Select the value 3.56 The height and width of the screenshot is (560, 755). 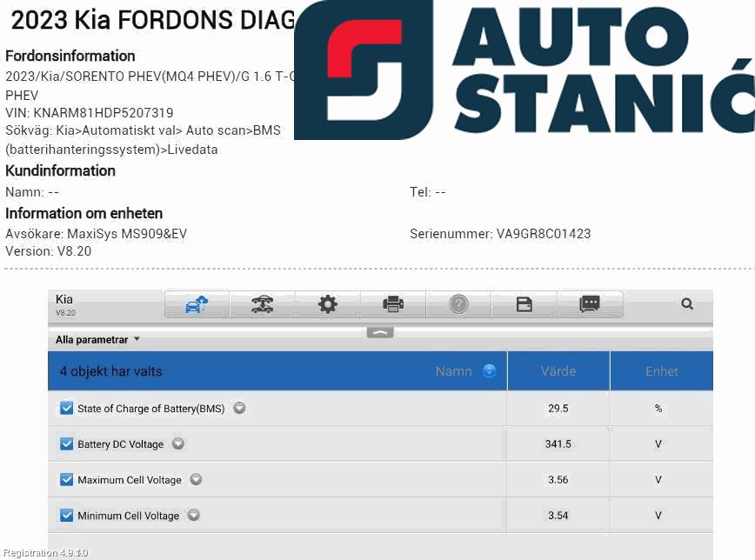click(x=558, y=480)
